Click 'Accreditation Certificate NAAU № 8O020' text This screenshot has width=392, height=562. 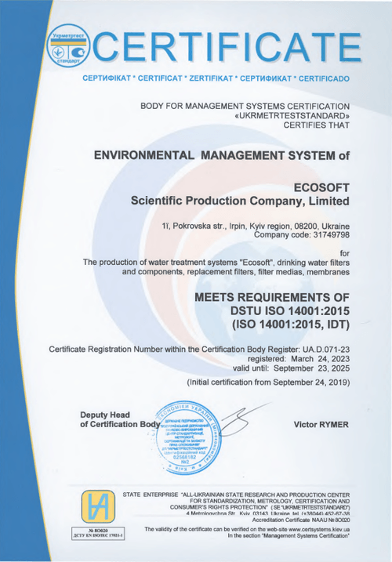pos(301,520)
